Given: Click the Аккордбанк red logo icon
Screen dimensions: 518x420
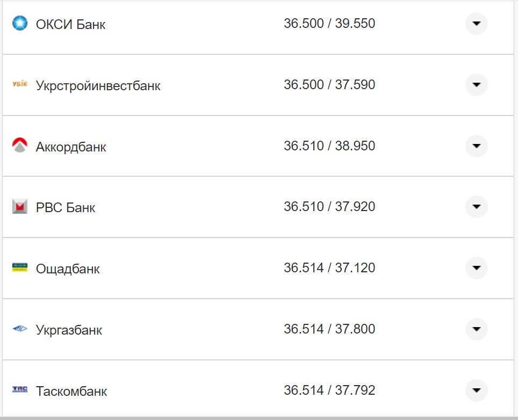Looking at the screenshot, I should click(20, 146).
